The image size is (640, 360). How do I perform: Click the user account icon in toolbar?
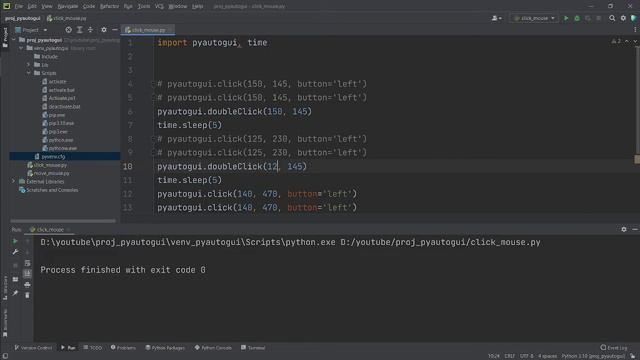pyautogui.click(x=496, y=18)
